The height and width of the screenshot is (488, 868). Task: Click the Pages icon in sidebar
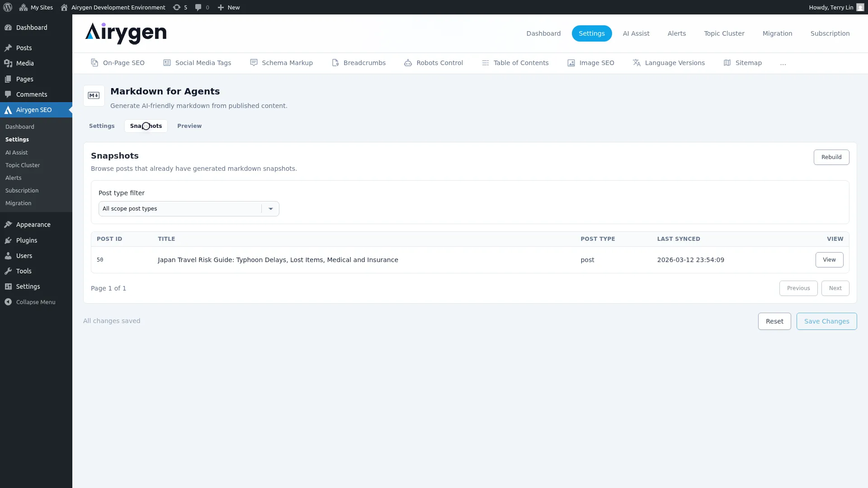pos(8,79)
